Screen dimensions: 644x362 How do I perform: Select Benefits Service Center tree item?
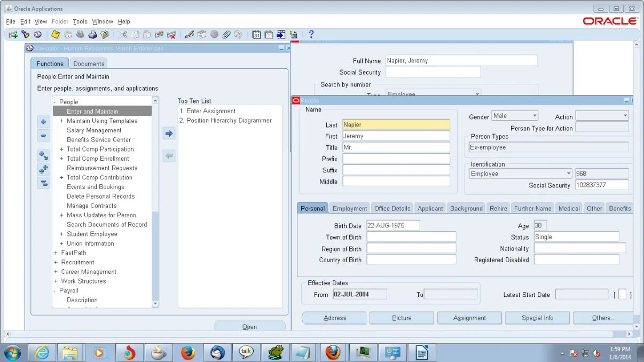(99, 140)
